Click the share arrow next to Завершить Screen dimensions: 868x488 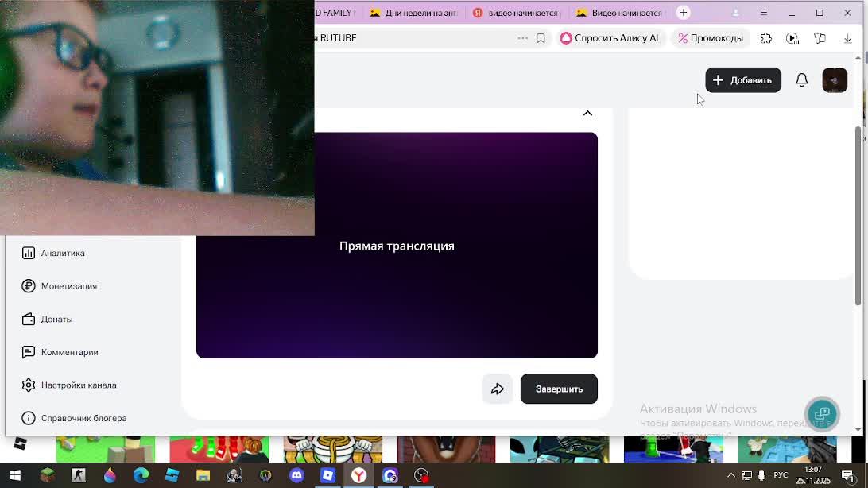497,389
